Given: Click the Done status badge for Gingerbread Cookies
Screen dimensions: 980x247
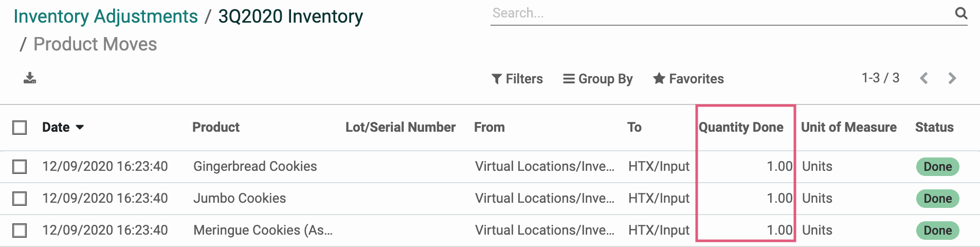Looking at the screenshot, I should coord(937,167).
